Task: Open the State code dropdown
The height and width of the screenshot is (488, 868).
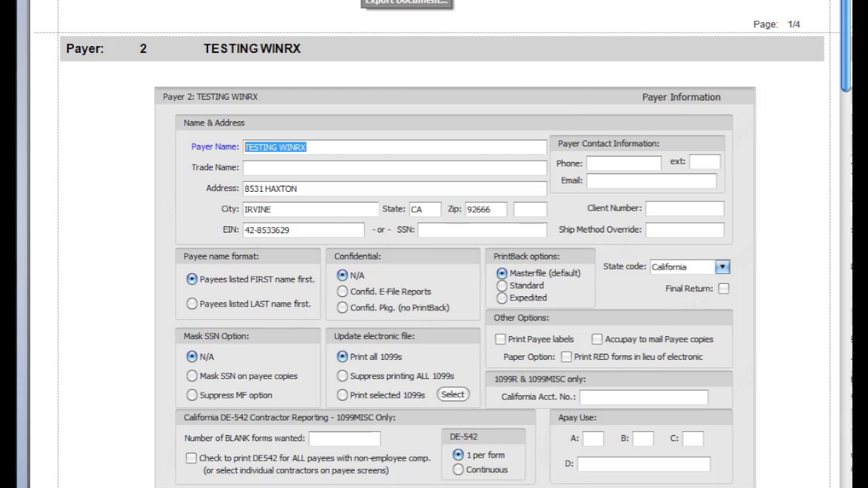Action: click(723, 267)
